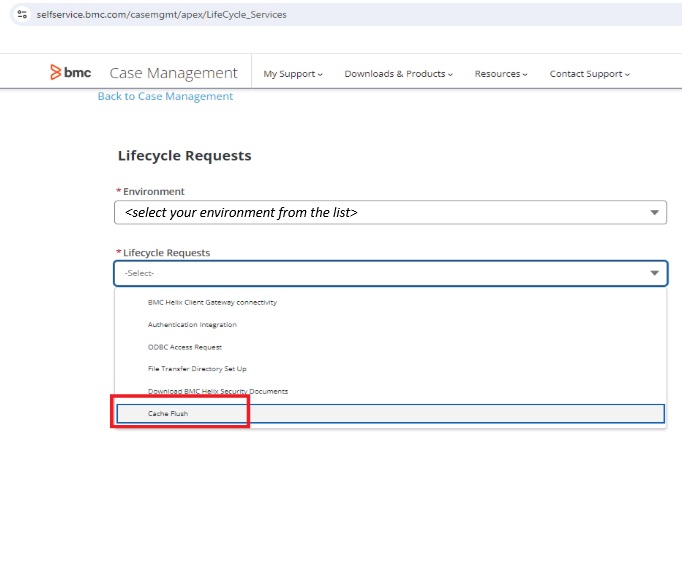Image resolution: width=682 pixels, height=568 pixels.
Task: Open the My Support menu
Action: coord(292,74)
